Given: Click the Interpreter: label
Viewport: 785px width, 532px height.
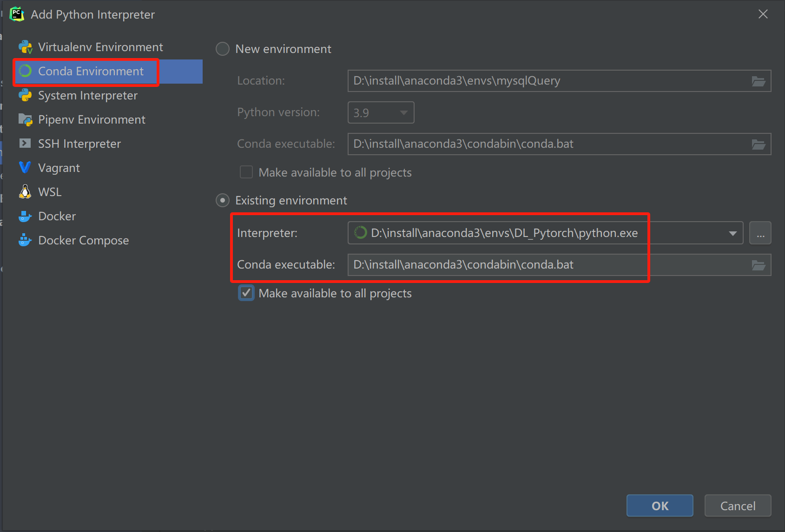Looking at the screenshot, I should click(267, 233).
